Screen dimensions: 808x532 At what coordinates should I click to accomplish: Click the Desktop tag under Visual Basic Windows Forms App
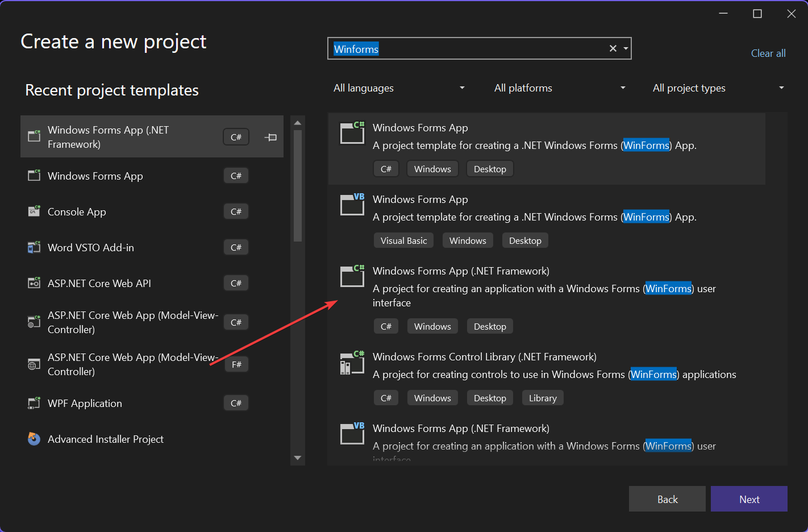[x=525, y=240]
